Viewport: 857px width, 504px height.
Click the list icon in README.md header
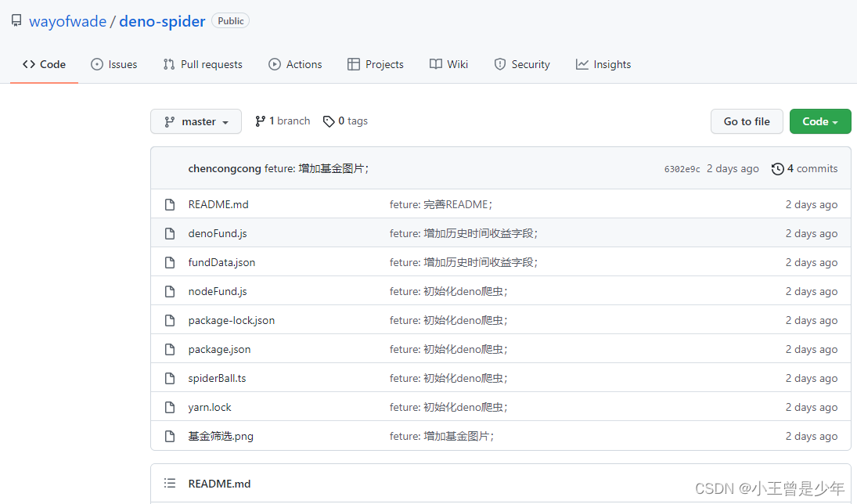coord(170,484)
